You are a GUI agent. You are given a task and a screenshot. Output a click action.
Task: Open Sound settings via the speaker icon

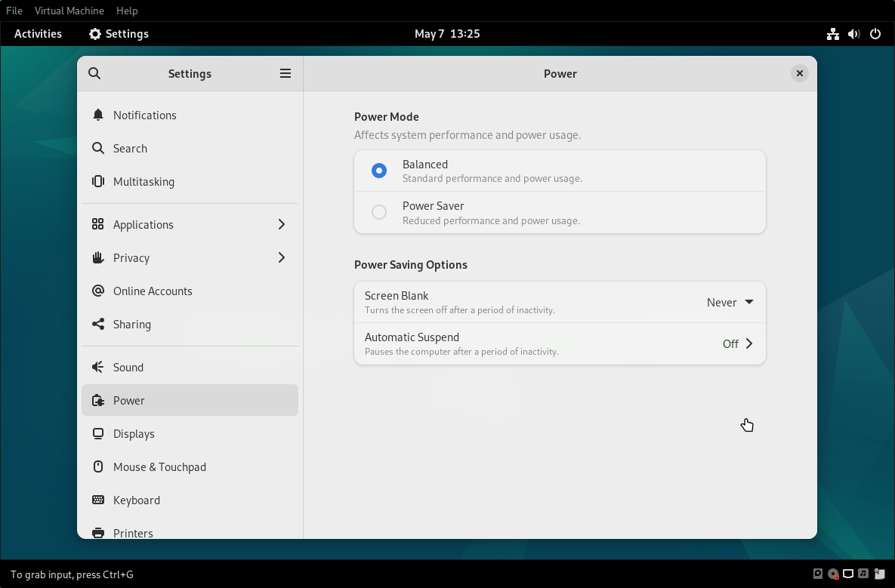click(x=97, y=367)
